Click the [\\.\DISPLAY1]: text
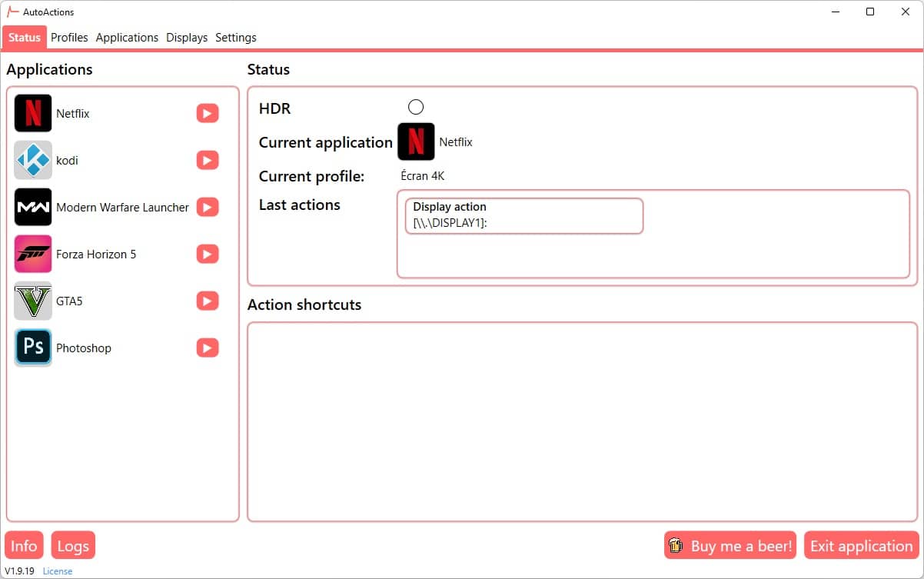 click(x=450, y=222)
